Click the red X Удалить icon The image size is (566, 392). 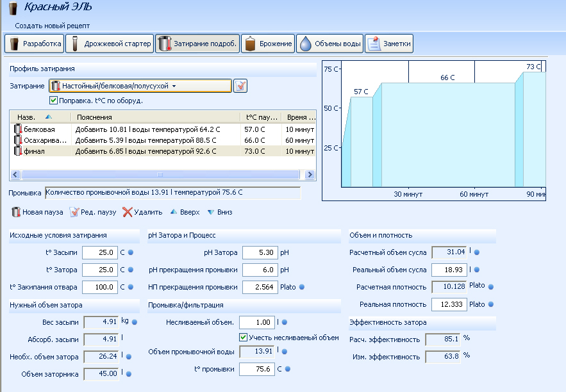(x=128, y=212)
